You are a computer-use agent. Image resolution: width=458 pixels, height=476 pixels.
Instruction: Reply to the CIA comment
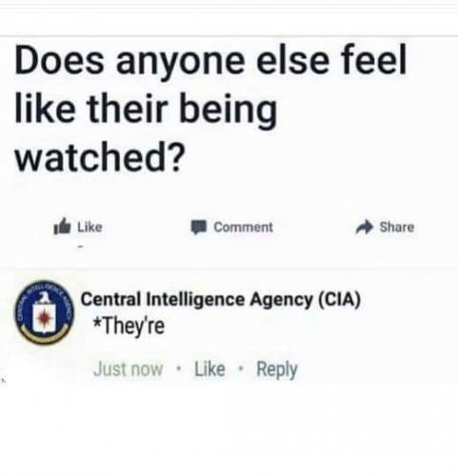(277, 369)
